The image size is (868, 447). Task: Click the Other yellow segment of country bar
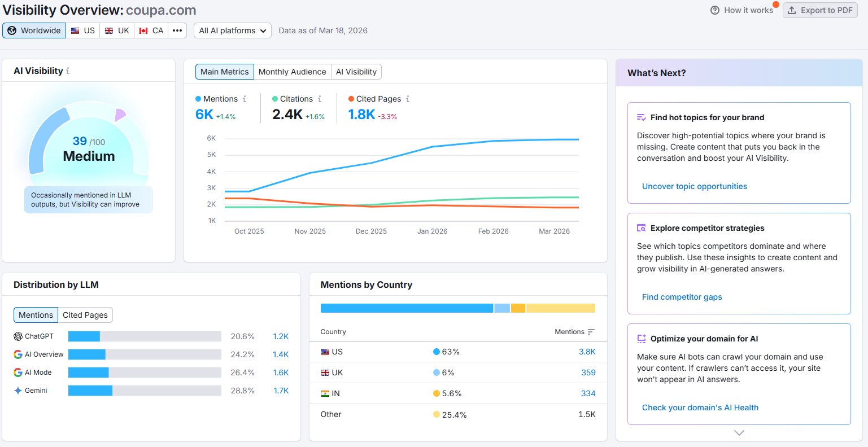click(x=561, y=308)
